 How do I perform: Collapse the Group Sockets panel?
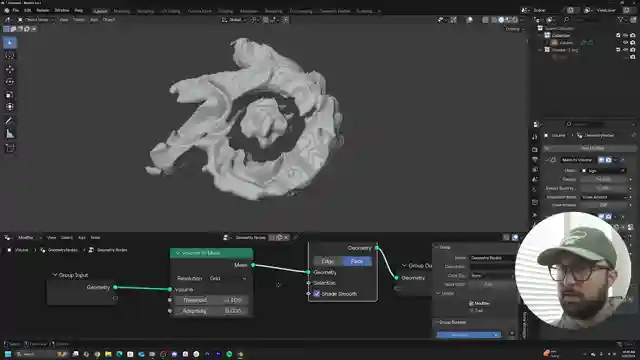[x=437, y=322]
